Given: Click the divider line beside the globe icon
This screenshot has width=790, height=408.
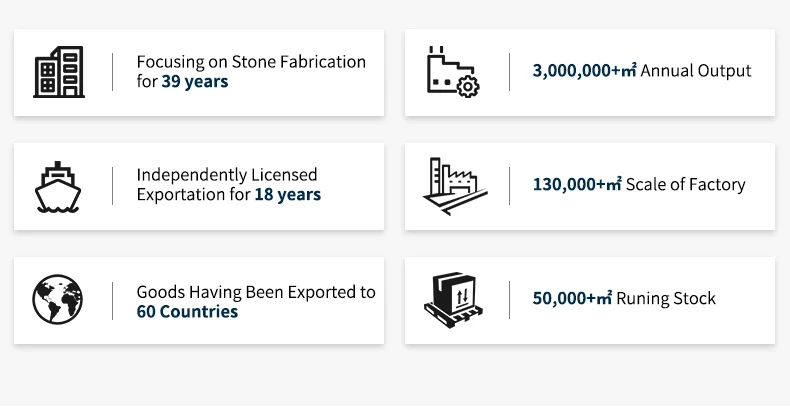Looking at the screenshot, I should [112, 301].
